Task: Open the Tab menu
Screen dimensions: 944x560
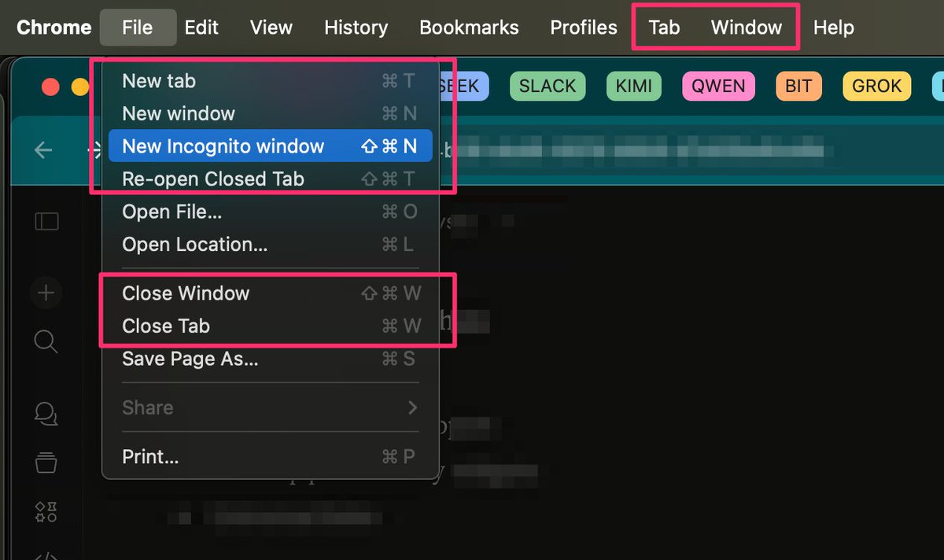Action: [664, 28]
